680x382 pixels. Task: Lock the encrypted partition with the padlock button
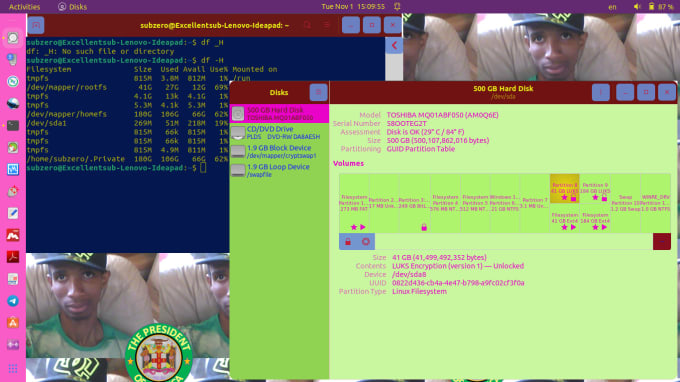tap(348, 242)
